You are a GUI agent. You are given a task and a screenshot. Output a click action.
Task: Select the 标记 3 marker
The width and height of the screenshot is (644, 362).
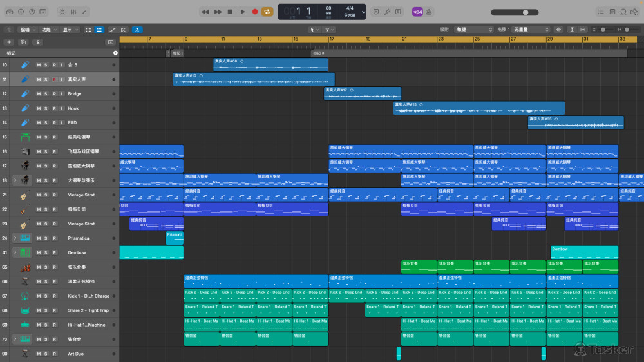469,53
